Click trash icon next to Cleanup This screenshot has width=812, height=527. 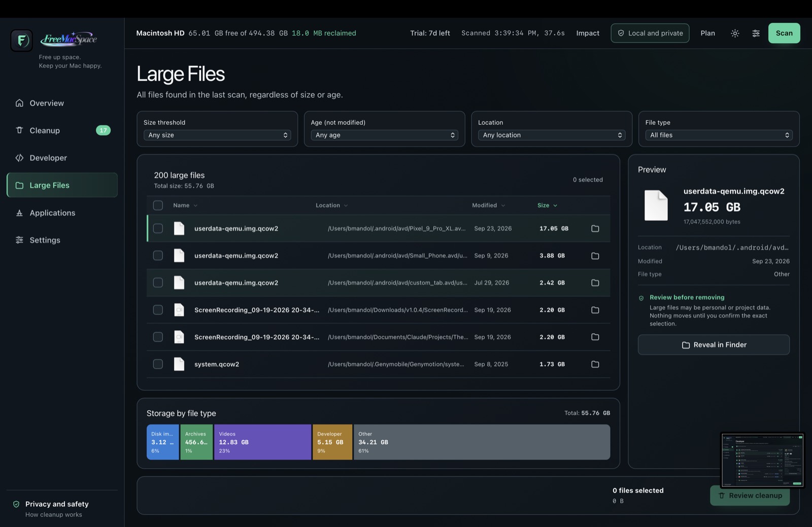19,130
